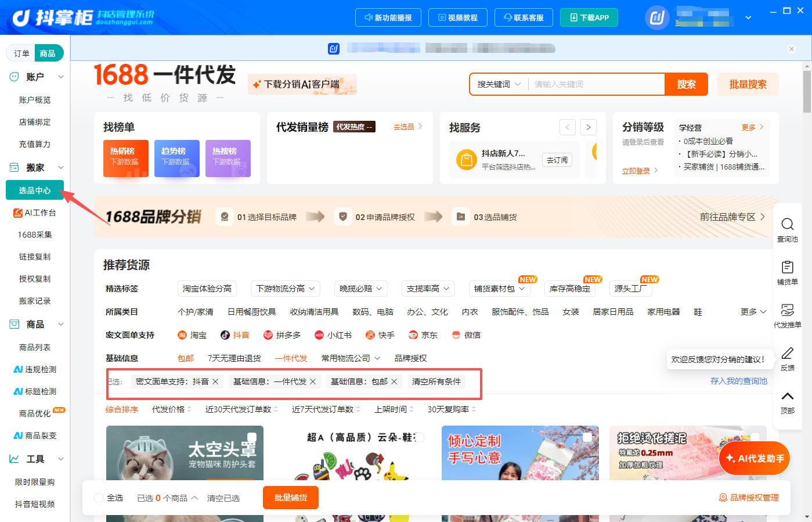Open the 趋势榜 ranking card
This screenshot has width=812, height=522.
(x=177, y=159)
